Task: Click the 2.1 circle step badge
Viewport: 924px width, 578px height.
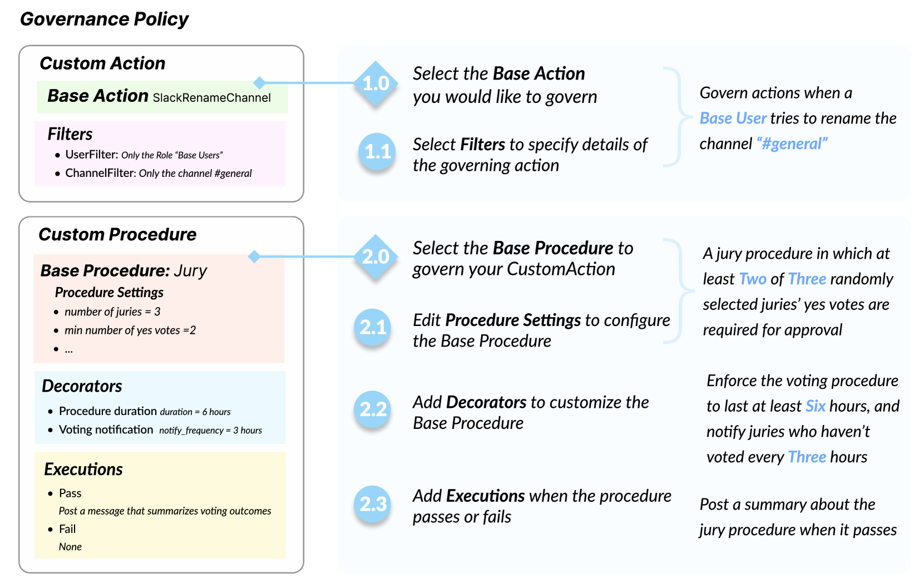Action: click(x=373, y=327)
